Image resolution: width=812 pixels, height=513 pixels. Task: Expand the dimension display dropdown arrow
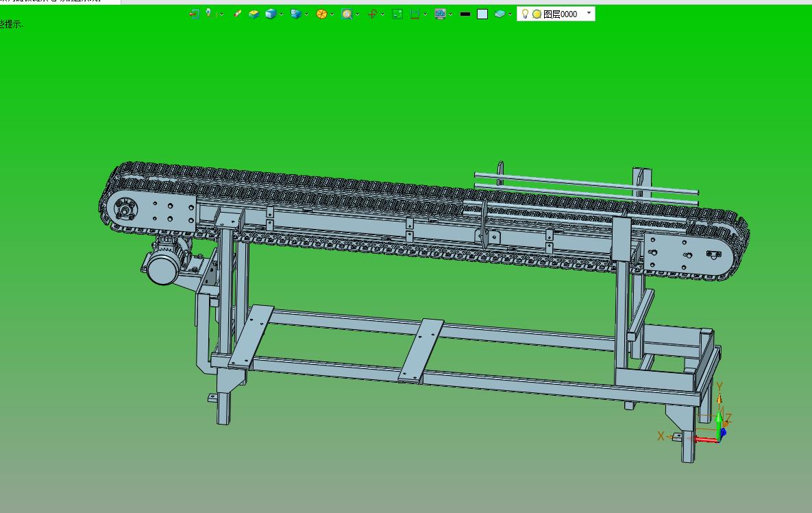tap(425, 14)
